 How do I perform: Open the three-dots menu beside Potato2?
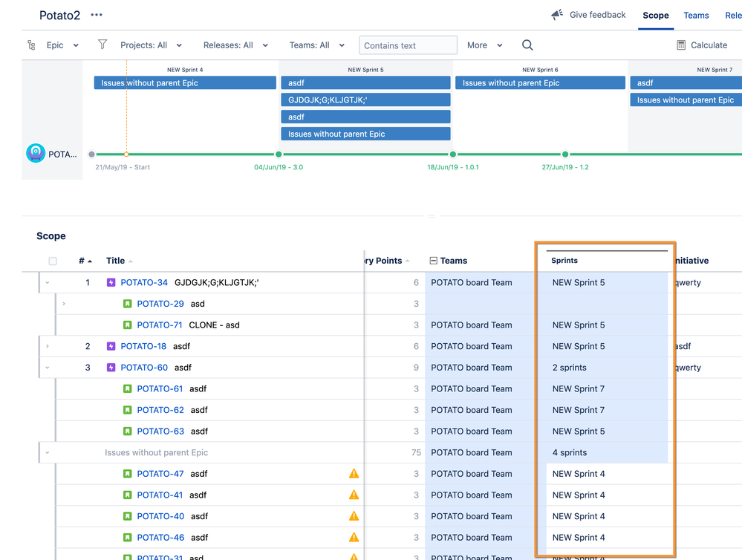coord(97,15)
